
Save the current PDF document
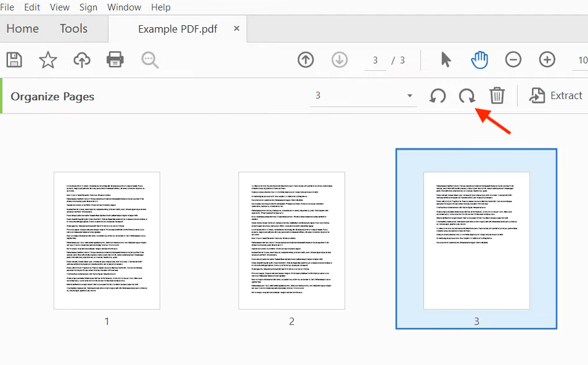pos(14,60)
